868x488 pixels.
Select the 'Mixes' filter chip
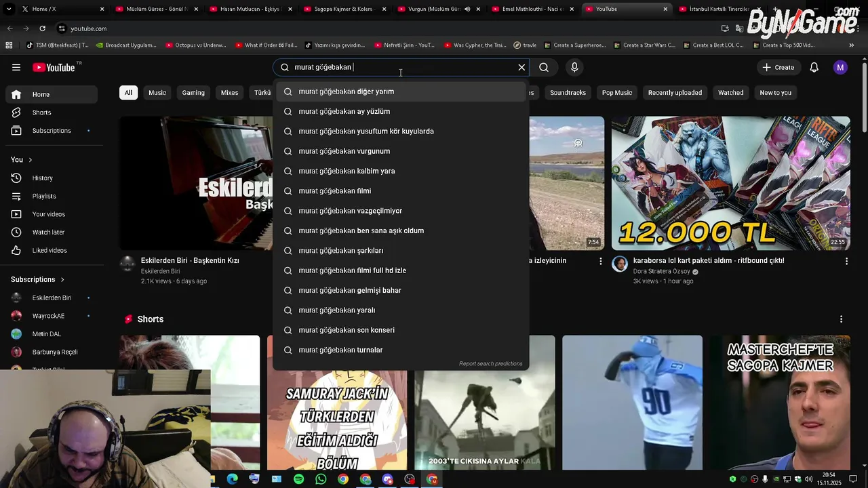pos(230,92)
